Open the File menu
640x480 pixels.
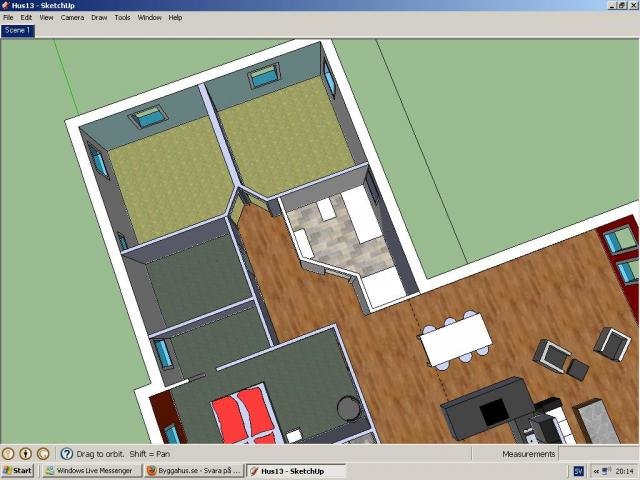(8, 17)
